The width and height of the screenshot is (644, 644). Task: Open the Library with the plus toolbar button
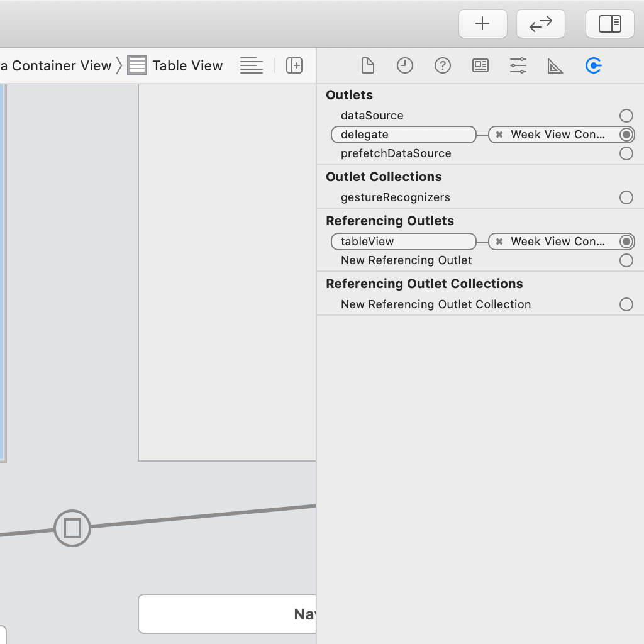tap(482, 24)
